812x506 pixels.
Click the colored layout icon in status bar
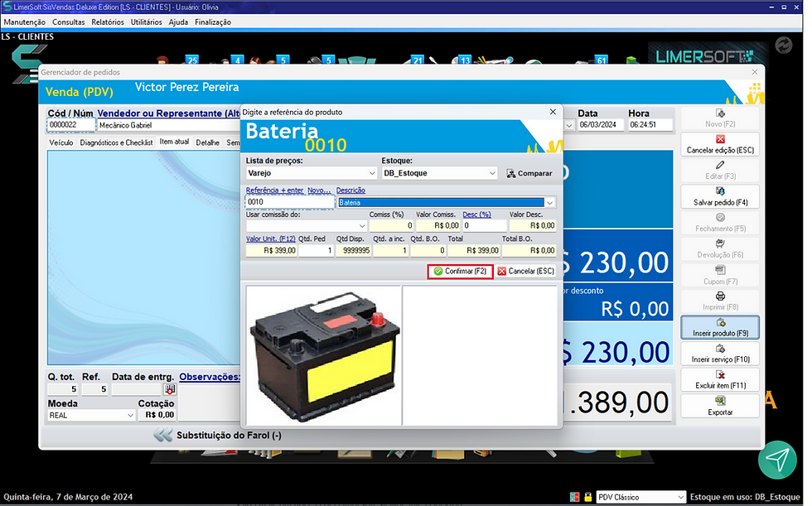pos(574,497)
